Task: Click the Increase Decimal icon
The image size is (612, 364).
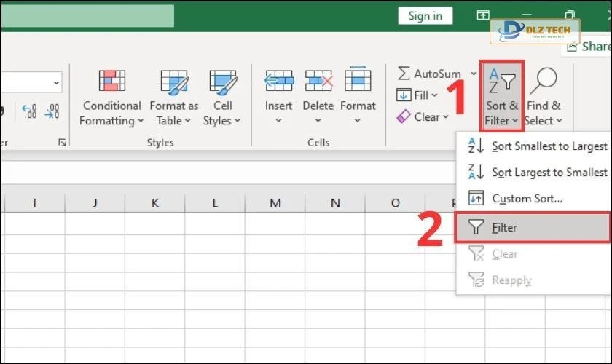Action: [x=30, y=111]
